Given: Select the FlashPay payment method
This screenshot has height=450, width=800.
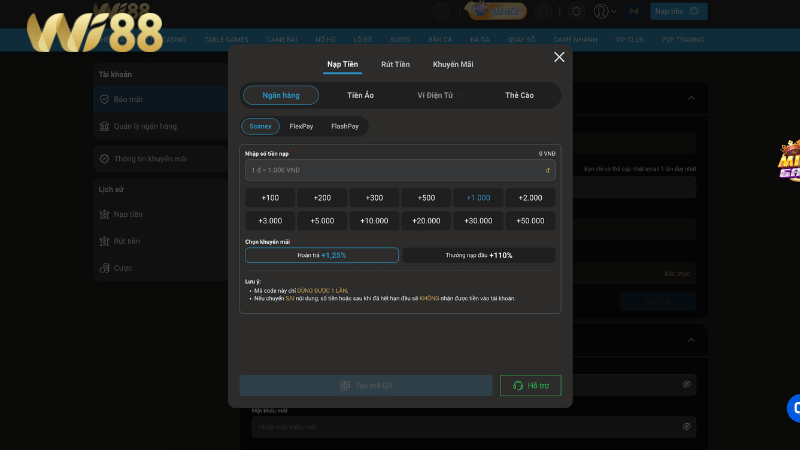Looking at the screenshot, I should (x=345, y=126).
